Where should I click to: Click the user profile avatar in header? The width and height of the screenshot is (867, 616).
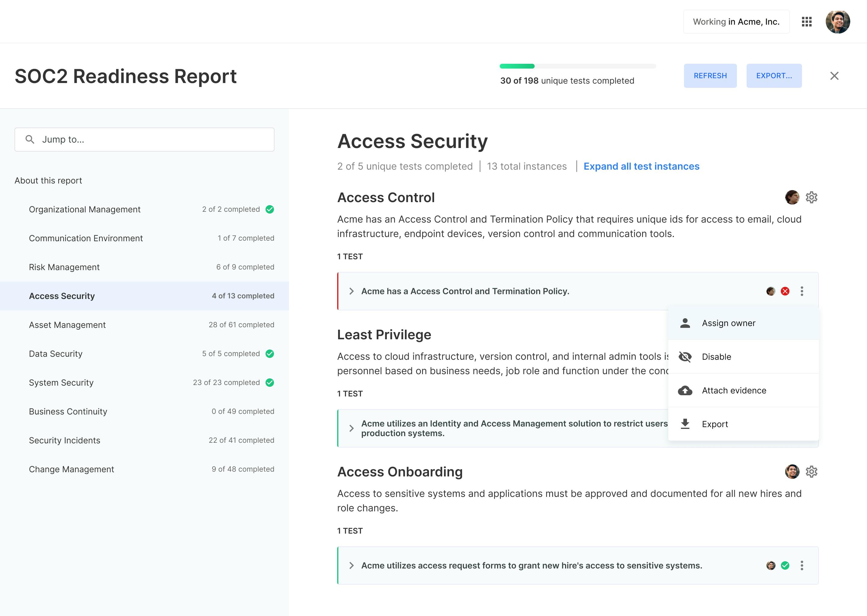pos(837,22)
